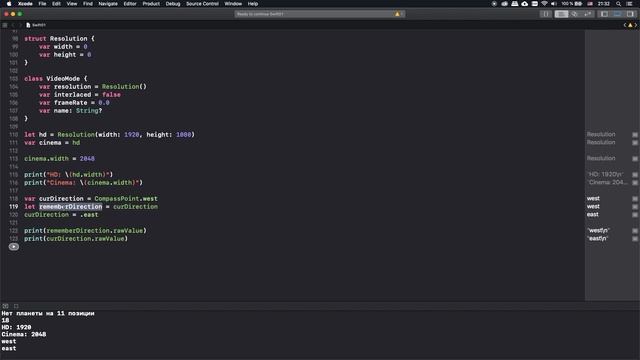Show quick look for the line 120 east result
Image resolution: width=640 pixels, height=360 pixels.
point(635,215)
